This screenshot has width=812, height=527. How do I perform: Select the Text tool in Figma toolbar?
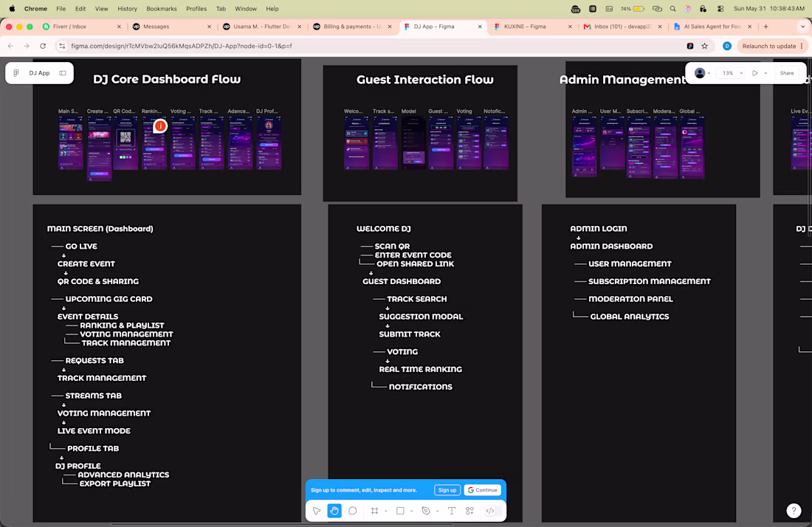coord(452,511)
